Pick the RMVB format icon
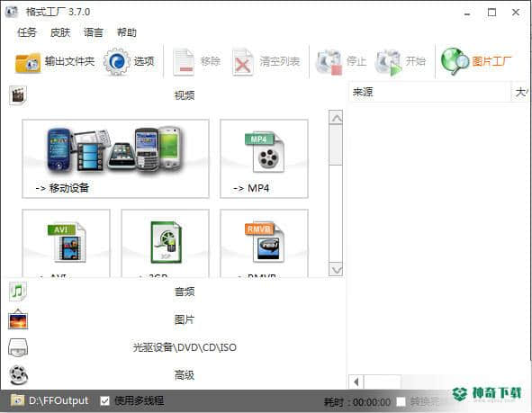This screenshot has width=532, height=413. pos(264,243)
